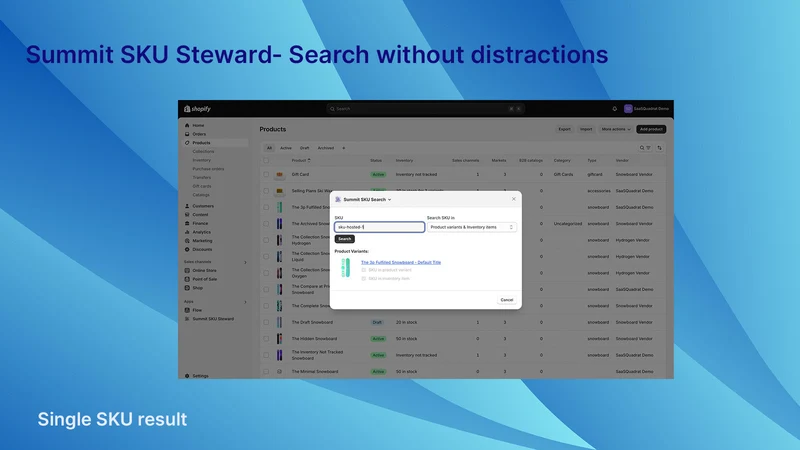Open Catalogs under Products
Screen dimensions: 800x450
pos(201,194)
